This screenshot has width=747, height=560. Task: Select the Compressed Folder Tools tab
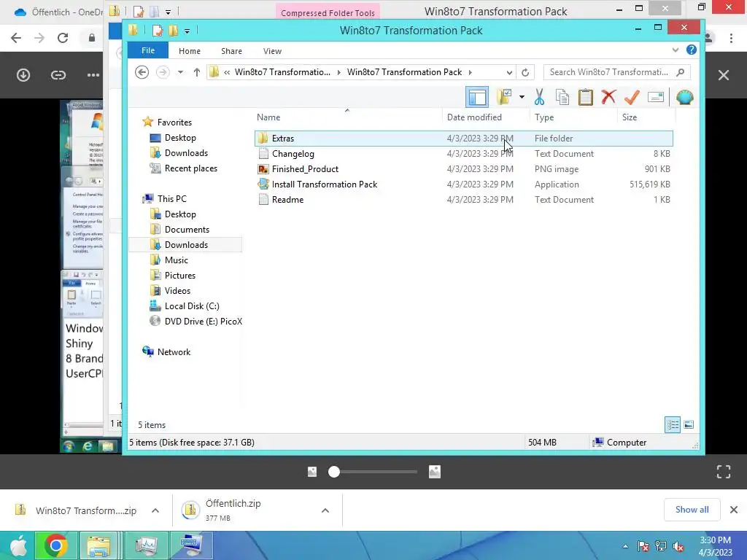click(328, 13)
